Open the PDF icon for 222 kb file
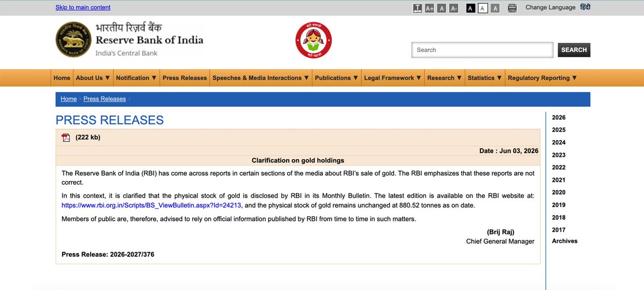 pyautogui.click(x=65, y=137)
